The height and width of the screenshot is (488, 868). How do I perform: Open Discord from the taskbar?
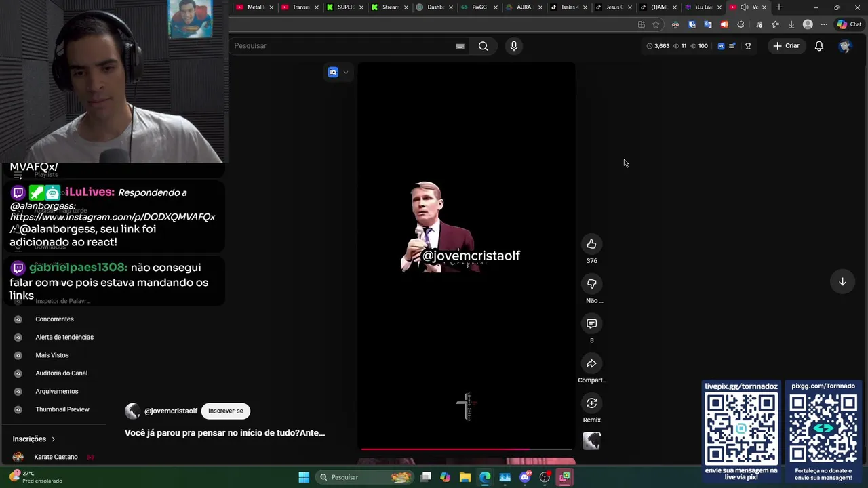525,477
